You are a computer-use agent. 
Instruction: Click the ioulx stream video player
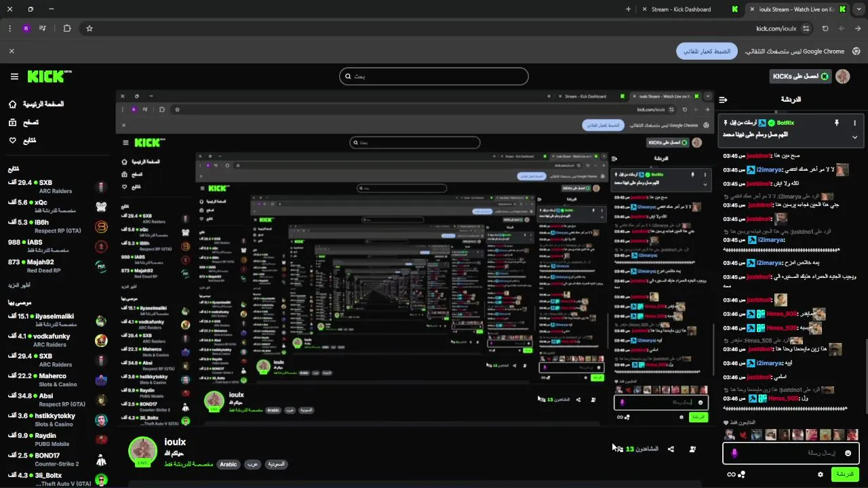pyautogui.click(x=415, y=259)
